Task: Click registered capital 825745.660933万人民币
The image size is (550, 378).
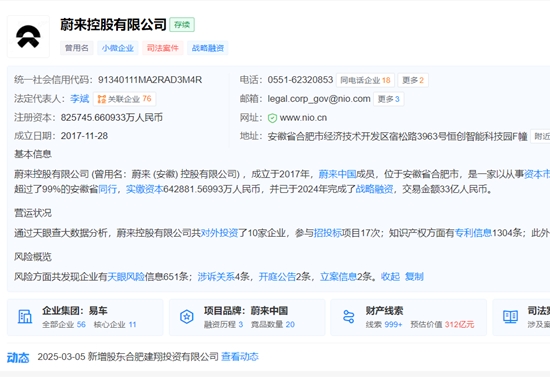Action: coord(112,117)
